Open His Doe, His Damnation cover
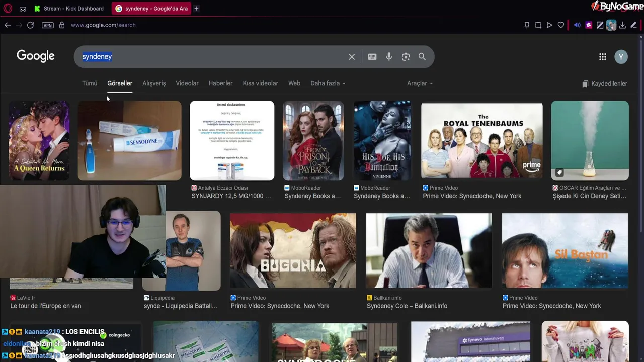The image size is (644, 362). pyautogui.click(x=382, y=141)
